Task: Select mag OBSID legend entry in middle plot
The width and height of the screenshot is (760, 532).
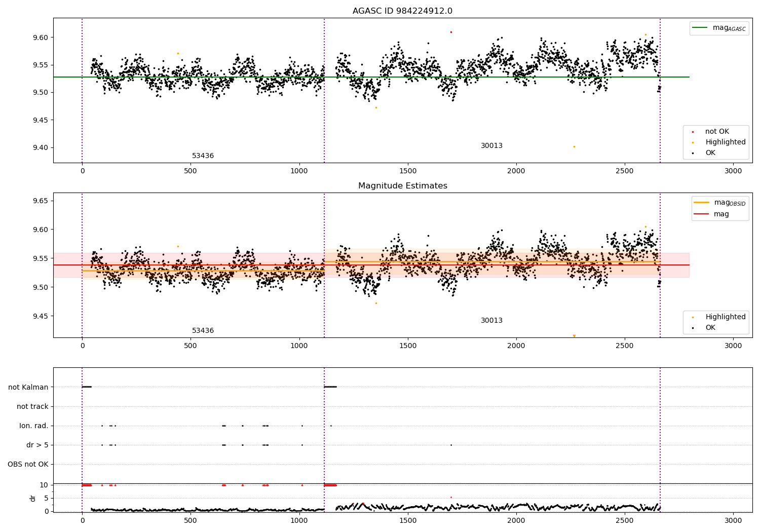Action: coord(720,203)
